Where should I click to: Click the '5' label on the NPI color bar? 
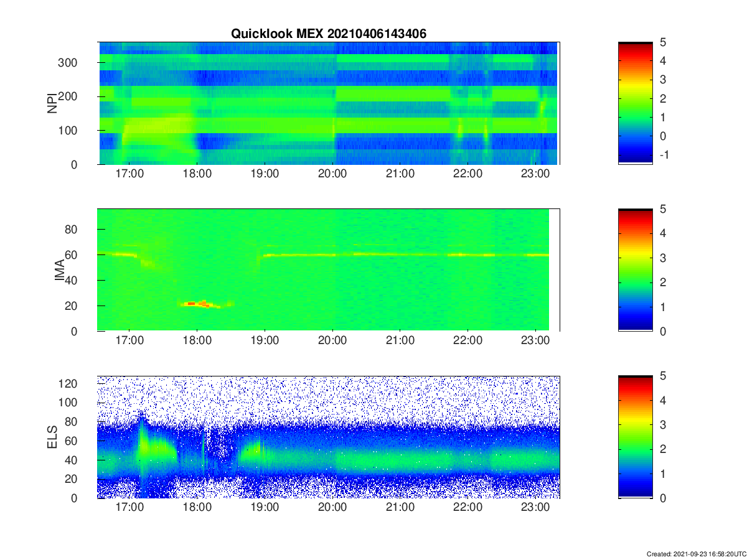664,42
